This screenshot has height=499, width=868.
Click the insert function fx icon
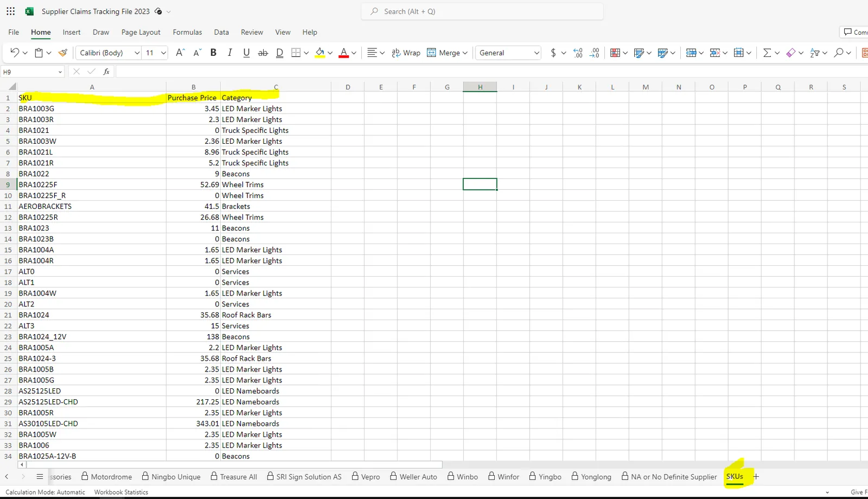(106, 72)
